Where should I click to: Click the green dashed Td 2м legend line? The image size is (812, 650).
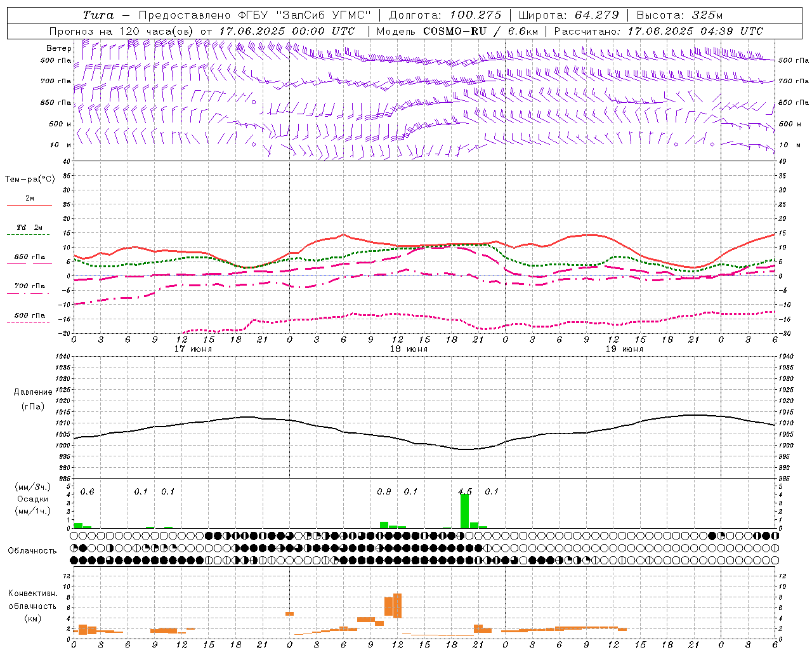click(x=29, y=235)
